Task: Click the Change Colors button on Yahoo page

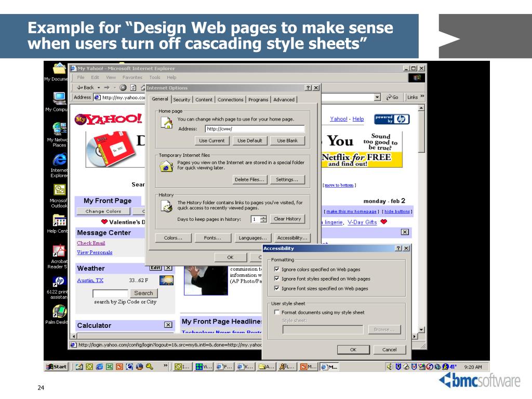Action: (103, 211)
